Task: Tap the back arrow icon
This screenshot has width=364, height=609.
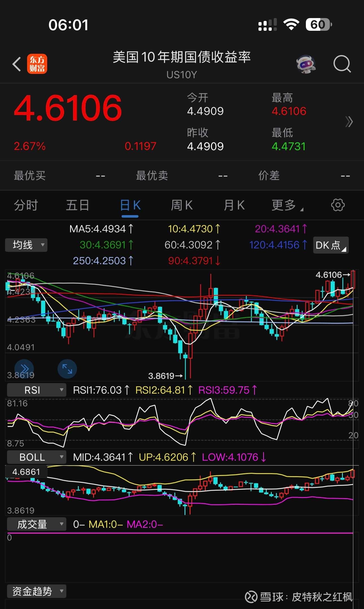Action: (17, 64)
